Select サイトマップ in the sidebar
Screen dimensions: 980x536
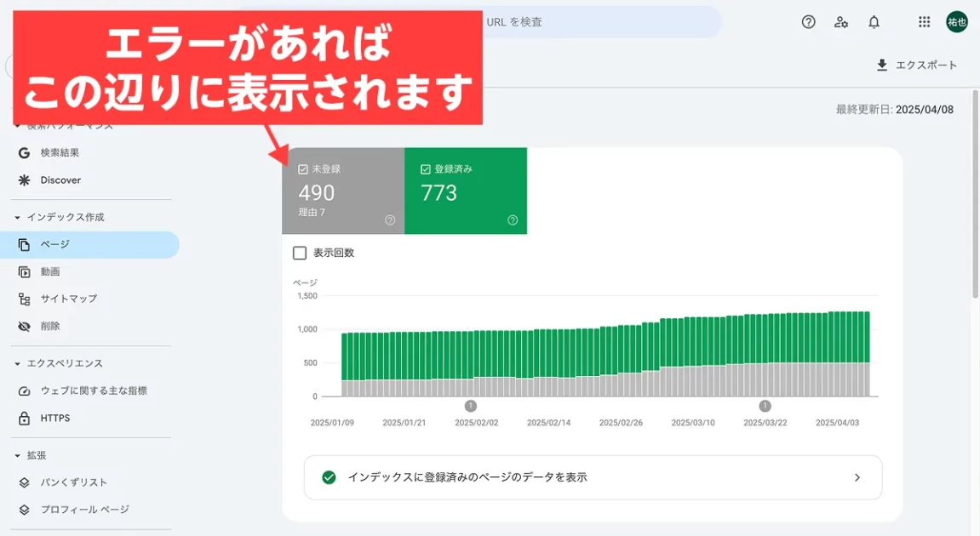[68, 299]
